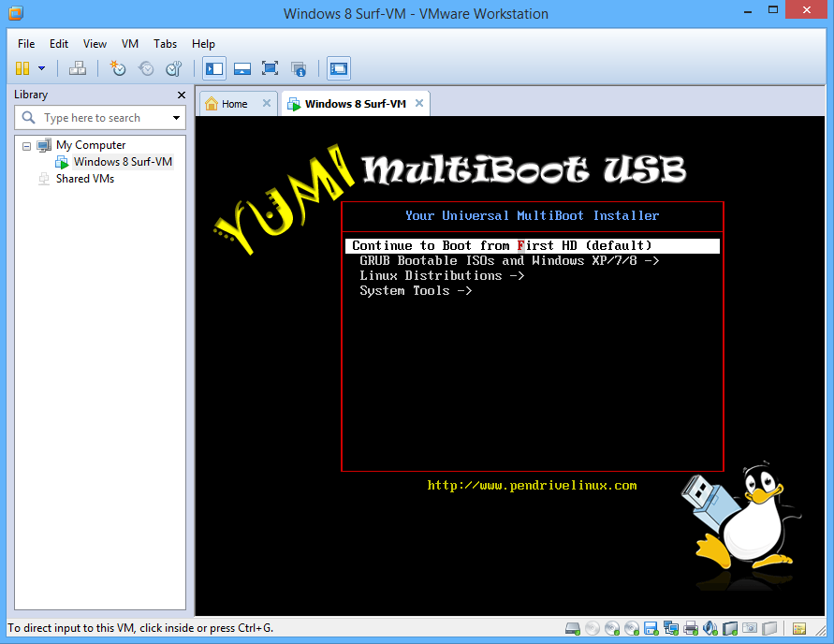
Task: Click the camera device status icon
Action: pos(750,629)
